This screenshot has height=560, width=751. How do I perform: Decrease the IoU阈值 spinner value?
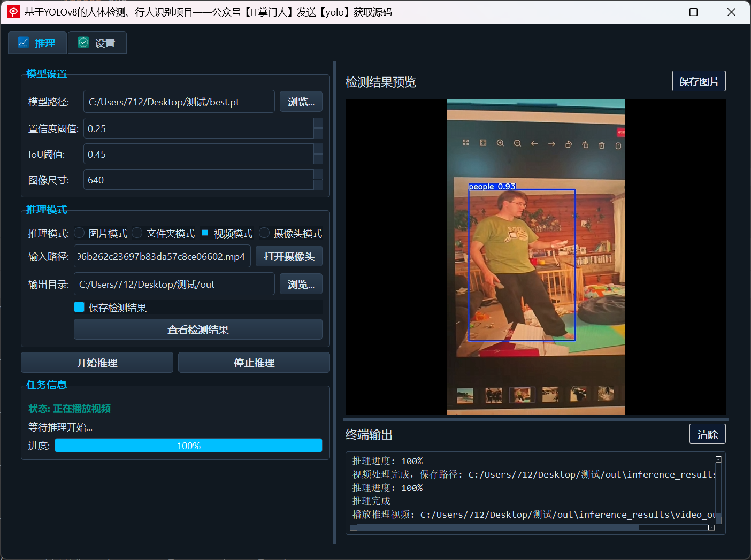tap(318, 159)
